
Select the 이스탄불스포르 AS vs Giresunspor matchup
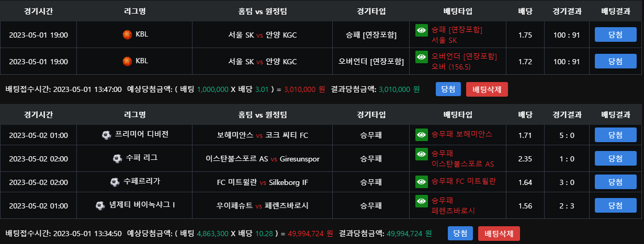(263, 158)
